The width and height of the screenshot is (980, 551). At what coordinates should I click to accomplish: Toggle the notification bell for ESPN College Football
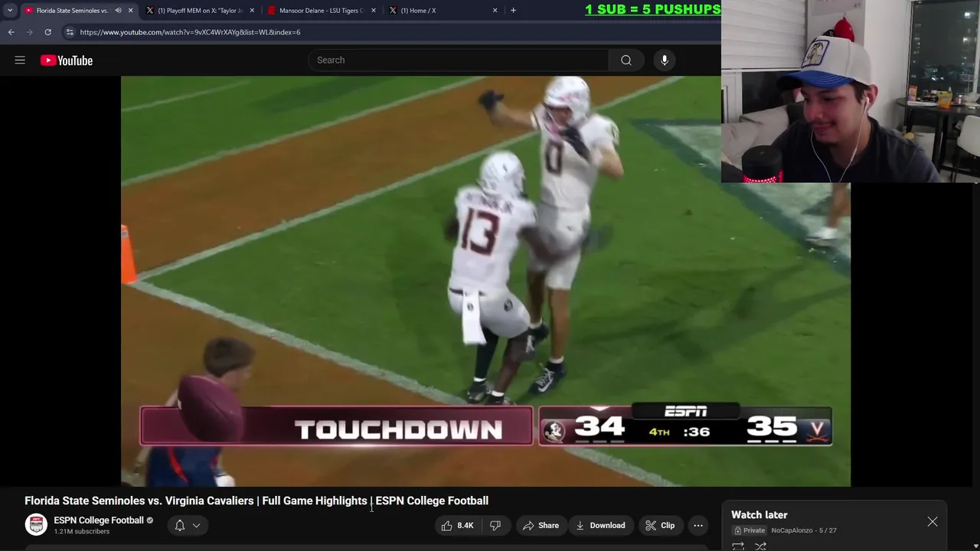pos(180,525)
